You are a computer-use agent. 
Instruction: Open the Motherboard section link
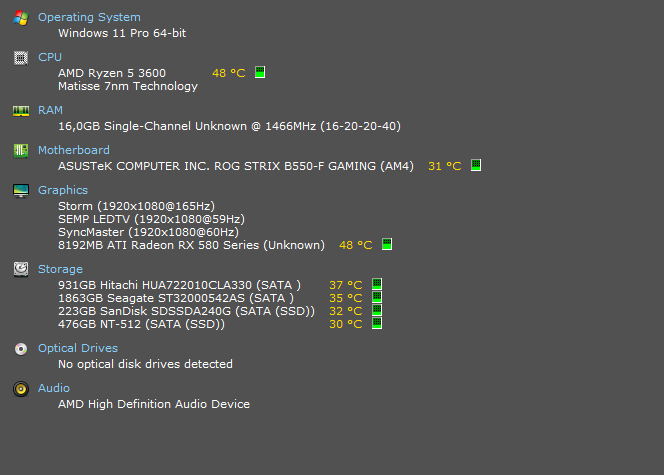click(74, 150)
